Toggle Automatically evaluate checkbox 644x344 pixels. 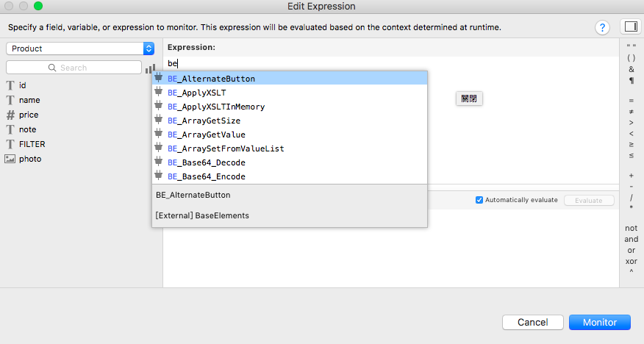pyautogui.click(x=479, y=200)
